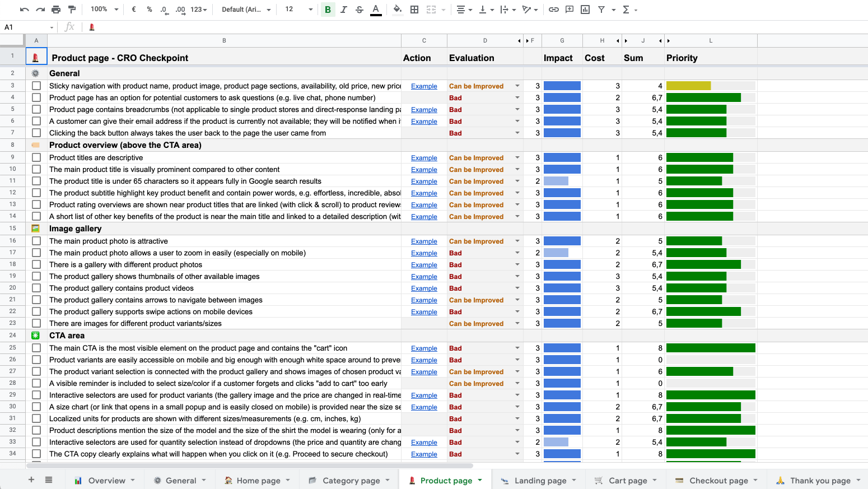Select the paint format tool
Screen dimensions: 868x489
(72, 10)
